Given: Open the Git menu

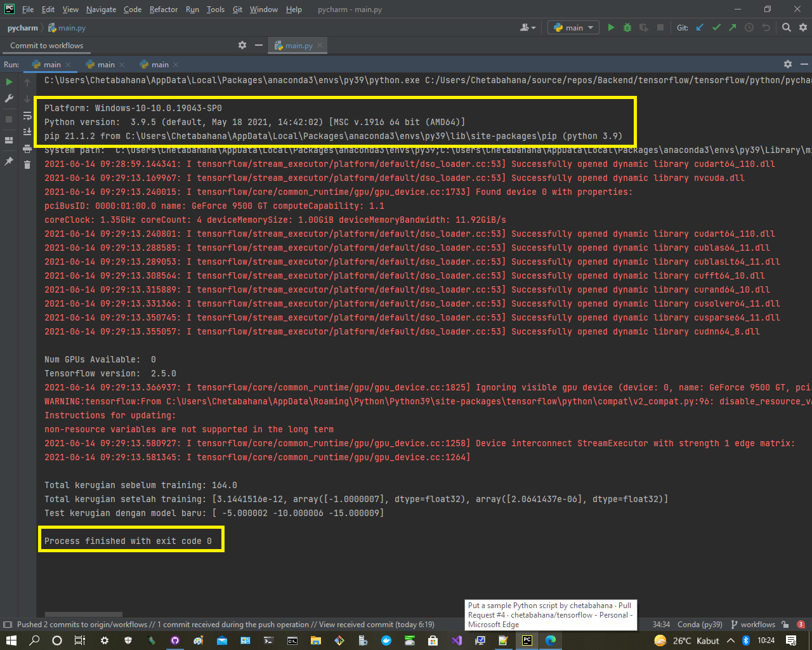Looking at the screenshot, I should pyautogui.click(x=237, y=10).
